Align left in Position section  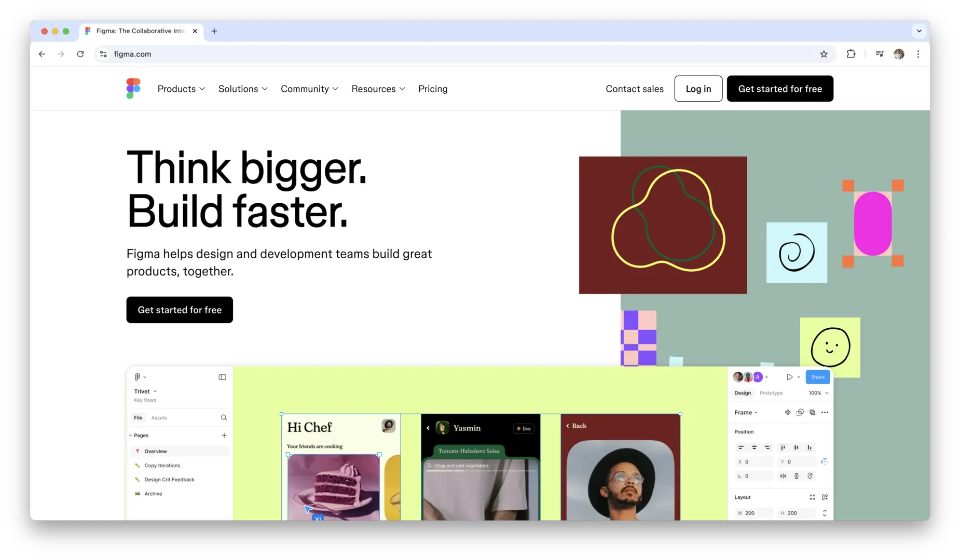[741, 447]
